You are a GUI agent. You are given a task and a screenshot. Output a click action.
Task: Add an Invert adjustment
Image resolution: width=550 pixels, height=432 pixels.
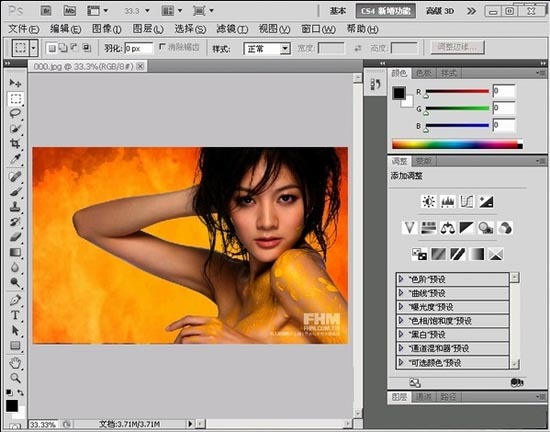(419, 254)
